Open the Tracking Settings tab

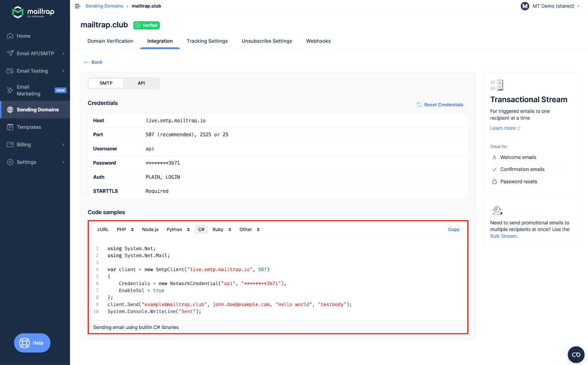pyautogui.click(x=207, y=41)
